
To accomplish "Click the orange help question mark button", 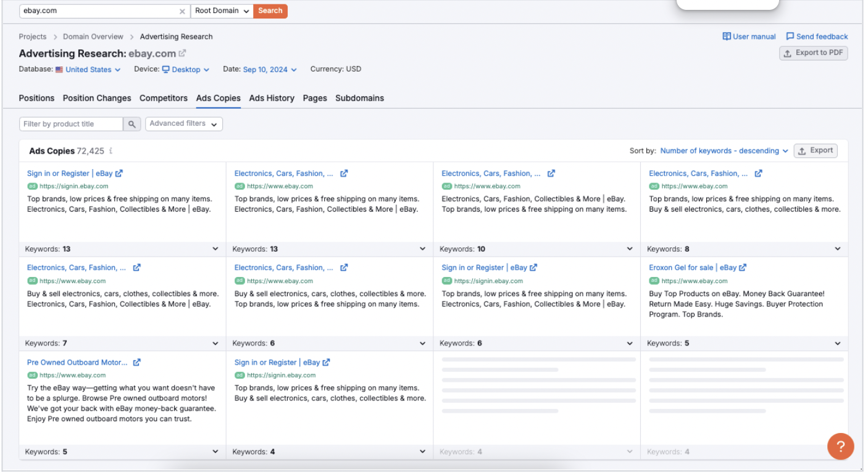I will click(x=840, y=446).
